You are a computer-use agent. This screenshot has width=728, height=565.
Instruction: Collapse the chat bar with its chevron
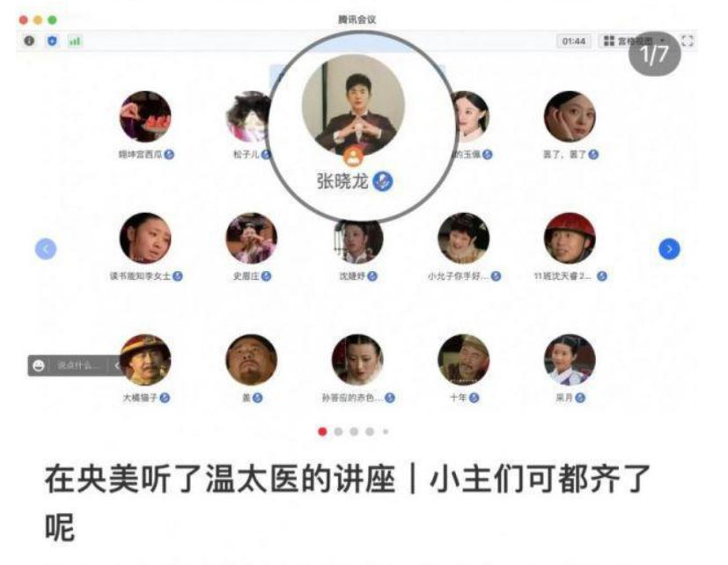click(117, 365)
